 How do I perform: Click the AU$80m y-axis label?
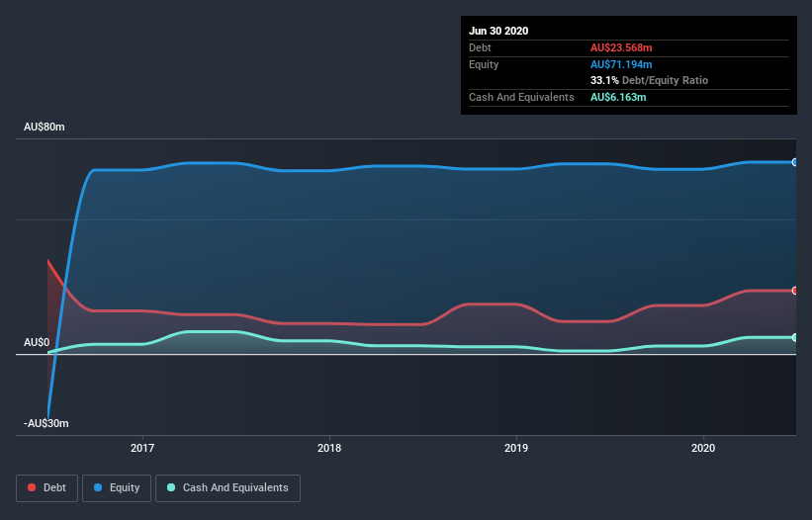coord(45,127)
